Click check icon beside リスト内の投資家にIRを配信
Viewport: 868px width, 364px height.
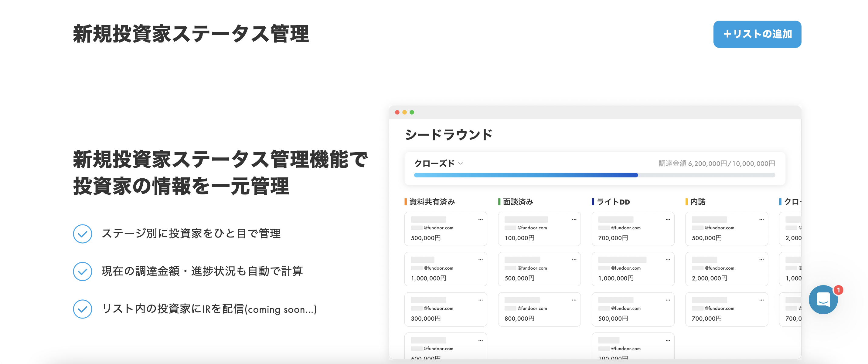point(82,309)
